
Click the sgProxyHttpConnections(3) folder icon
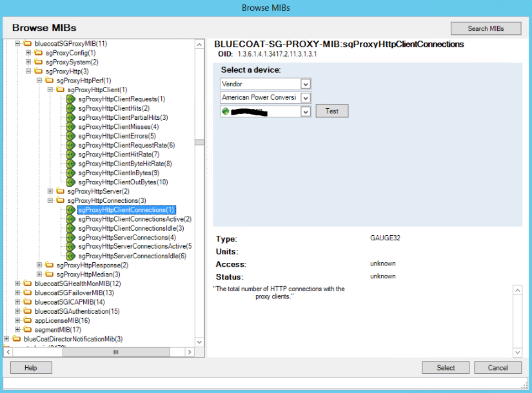[x=60, y=200]
